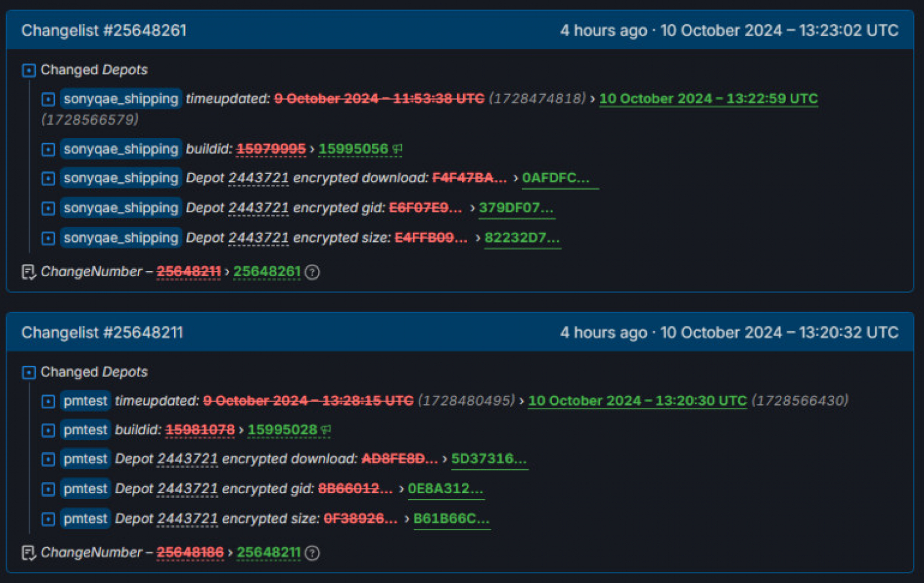Click pmtest tag on encrypted gid row
This screenshot has height=583, width=924.
click(85, 489)
